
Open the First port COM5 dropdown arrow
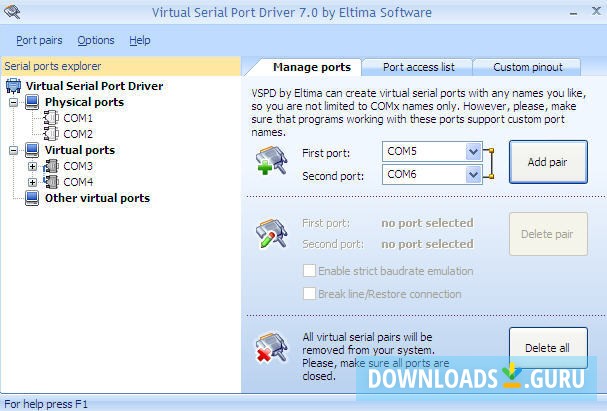click(x=473, y=151)
